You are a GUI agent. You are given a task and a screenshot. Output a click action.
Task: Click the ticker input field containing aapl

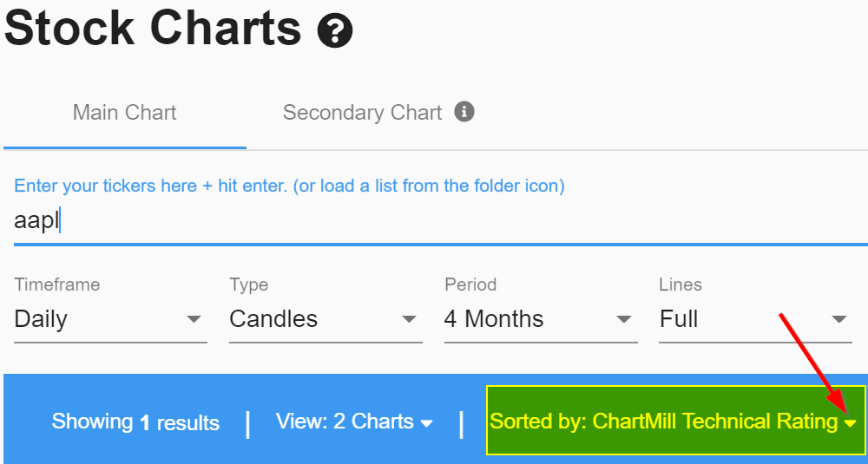(x=441, y=220)
